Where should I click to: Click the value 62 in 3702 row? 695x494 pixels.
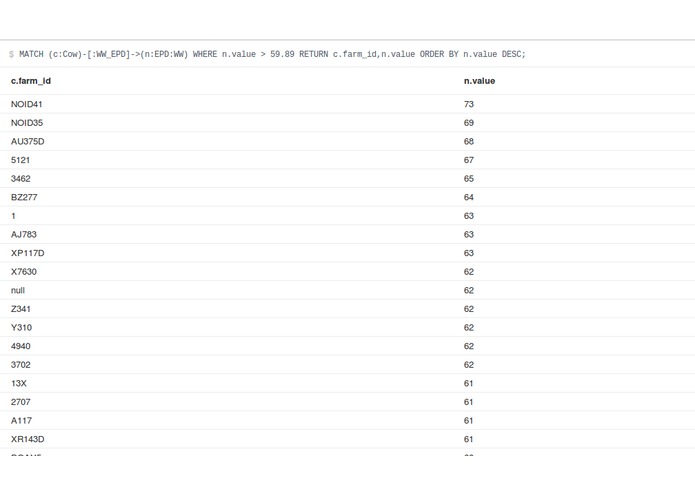469,365
